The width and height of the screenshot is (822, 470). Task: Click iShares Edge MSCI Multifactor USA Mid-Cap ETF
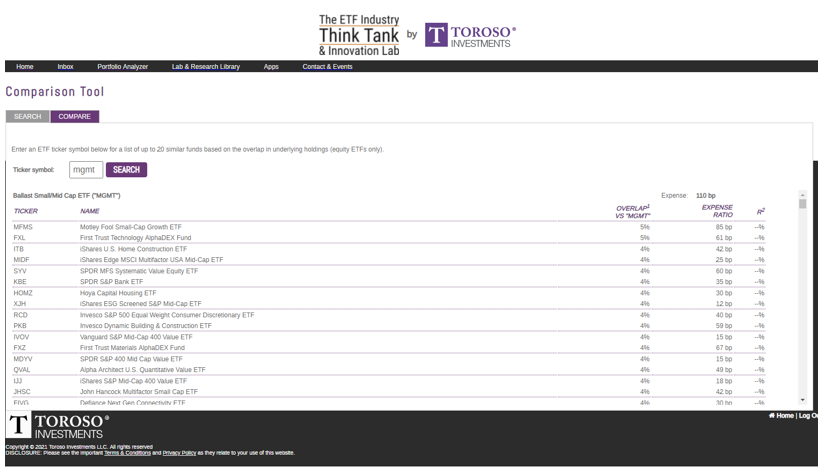point(152,260)
